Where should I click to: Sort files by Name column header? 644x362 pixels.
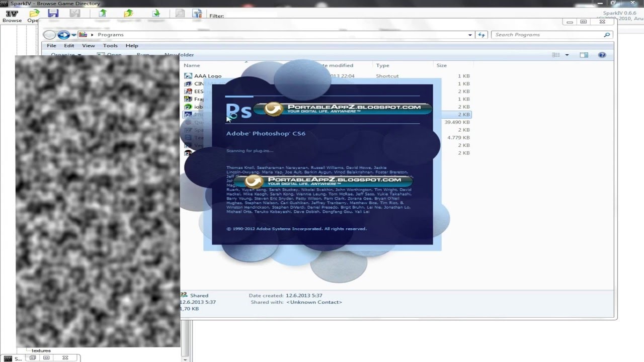click(192, 65)
